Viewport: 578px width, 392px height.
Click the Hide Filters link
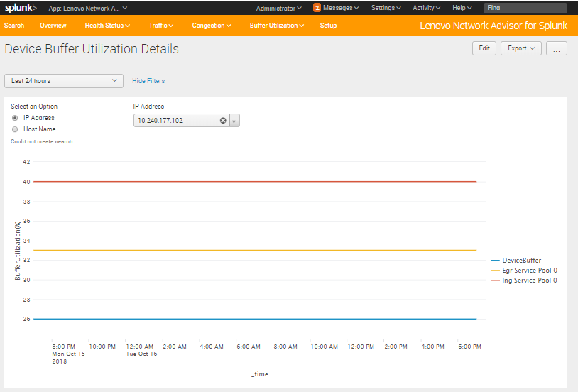148,81
